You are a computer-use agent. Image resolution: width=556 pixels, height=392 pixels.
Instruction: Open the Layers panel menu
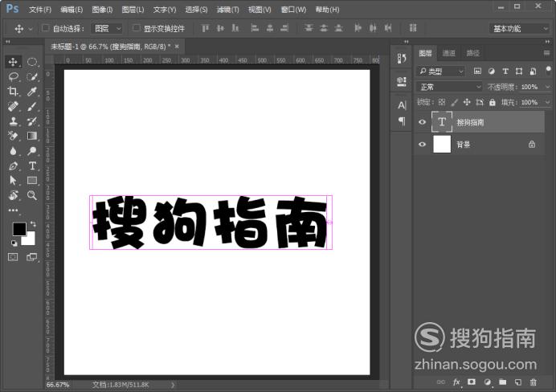tap(546, 53)
